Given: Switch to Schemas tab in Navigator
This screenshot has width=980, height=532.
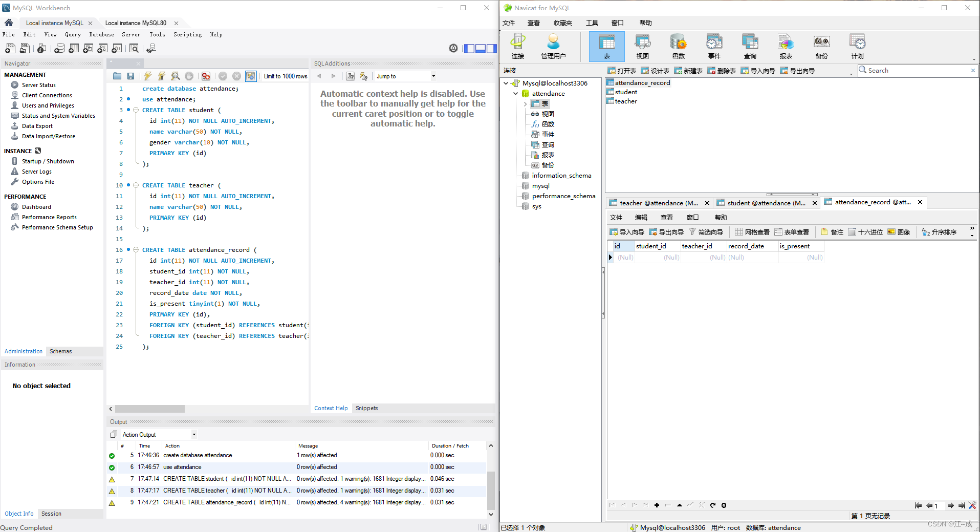Looking at the screenshot, I should pyautogui.click(x=60, y=351).
